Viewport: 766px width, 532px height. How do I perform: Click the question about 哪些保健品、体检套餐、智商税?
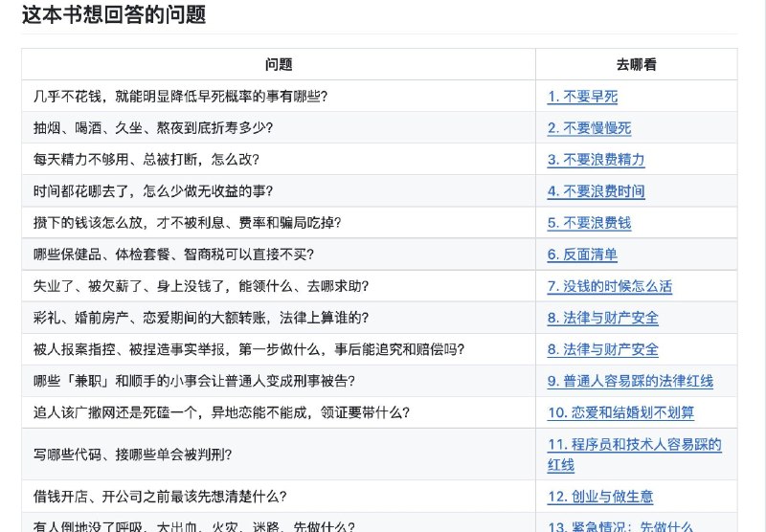coord(173,255)
